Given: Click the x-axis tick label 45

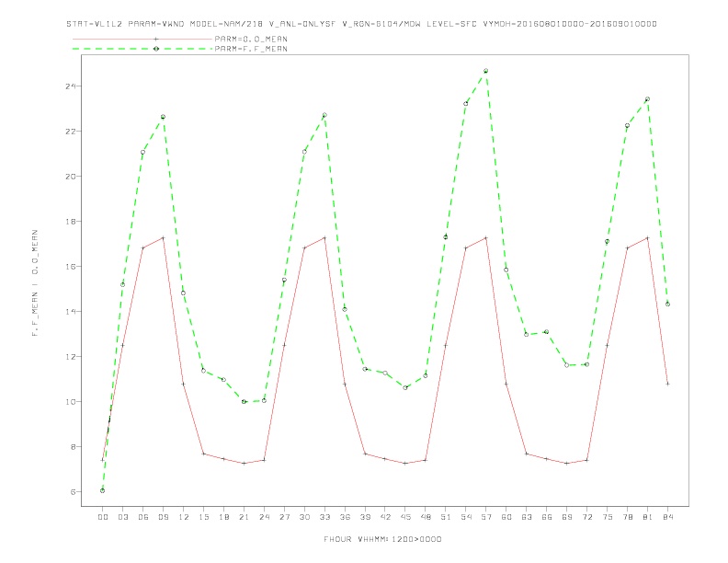Looking at the screenshot, I should 405,517.
